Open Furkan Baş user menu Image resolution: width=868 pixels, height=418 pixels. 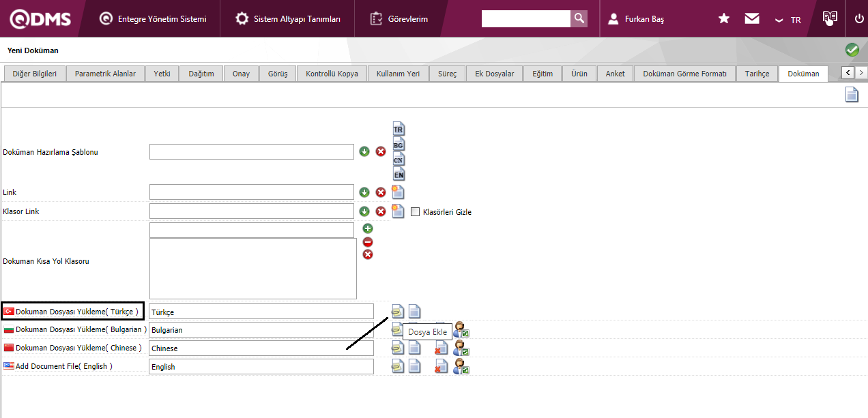636,19
